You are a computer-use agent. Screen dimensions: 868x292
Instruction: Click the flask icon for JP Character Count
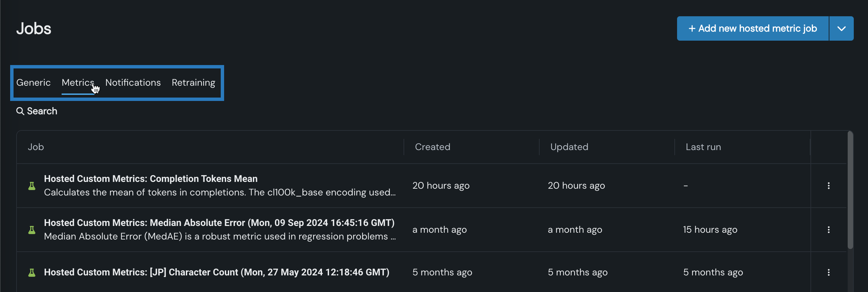[x=32, y=272]
